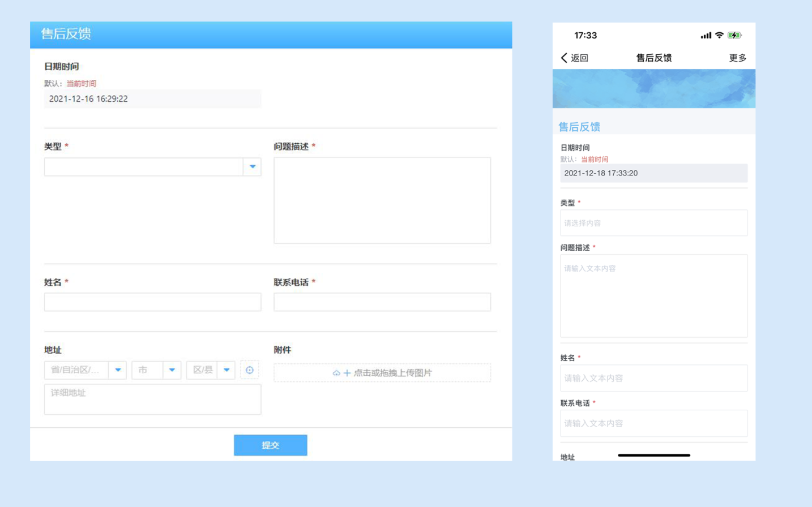Tap the cellular signal bars icon

(x=706, y=35)
